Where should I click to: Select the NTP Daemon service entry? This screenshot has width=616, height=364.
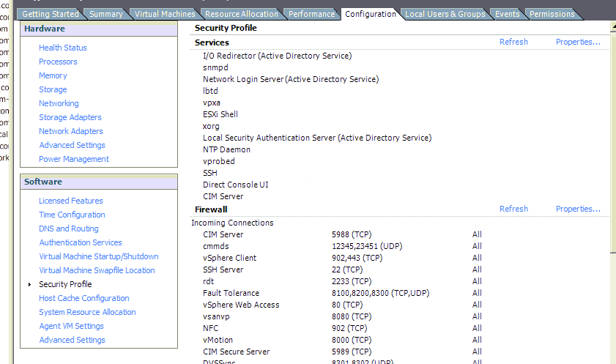(226, 149)
